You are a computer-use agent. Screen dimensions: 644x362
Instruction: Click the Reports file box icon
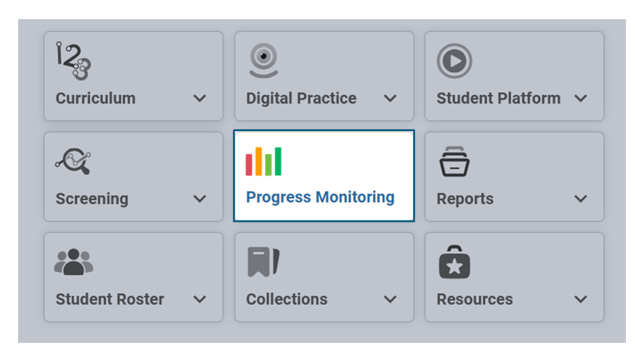click(x=455, y=161)
